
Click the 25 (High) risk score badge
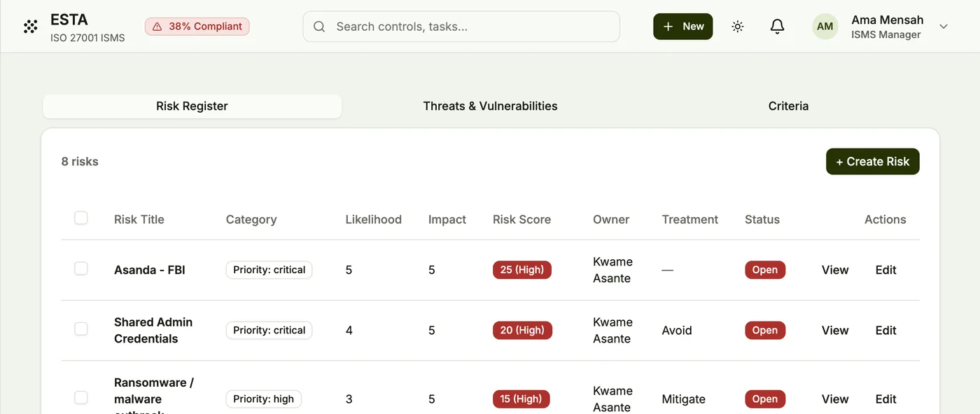[522, 270]
